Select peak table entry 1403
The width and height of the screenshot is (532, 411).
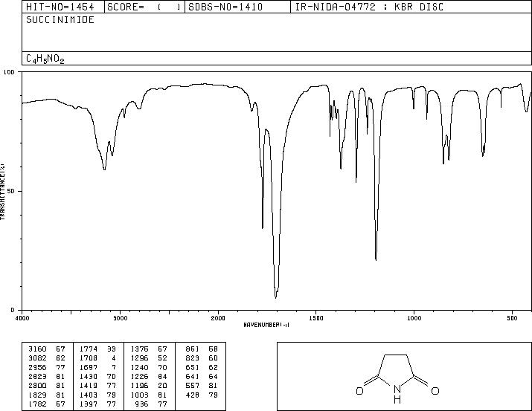[97, 395]
